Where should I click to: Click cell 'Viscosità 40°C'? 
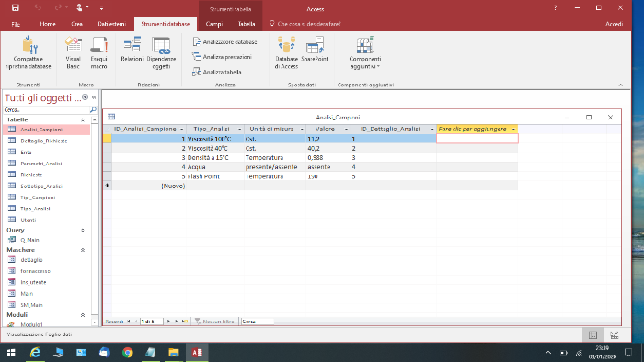(215, 149)
